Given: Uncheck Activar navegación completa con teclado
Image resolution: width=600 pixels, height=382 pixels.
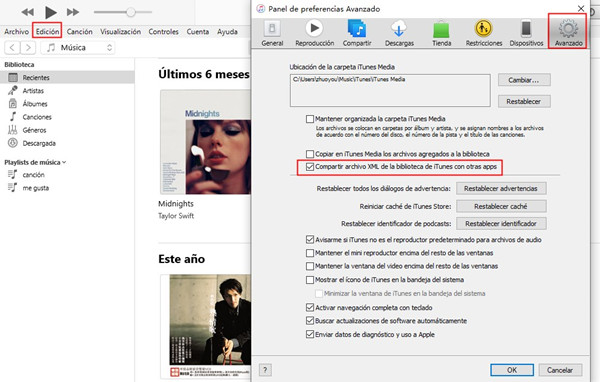Looking at the screenshot, I should pyautogui.click(x=310, y=307).
